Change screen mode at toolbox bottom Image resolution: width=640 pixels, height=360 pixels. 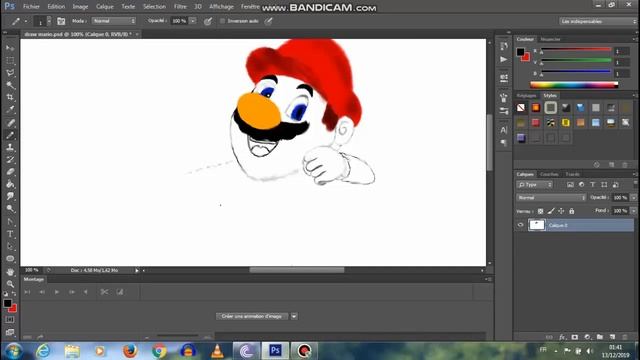pyautogui.click(x=10, y=332)
